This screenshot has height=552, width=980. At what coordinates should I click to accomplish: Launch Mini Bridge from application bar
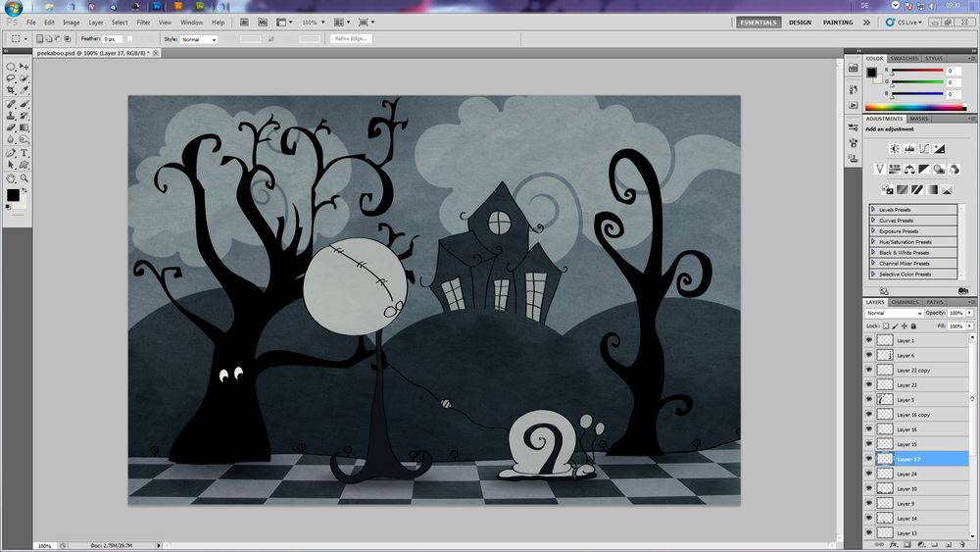(x=263, y=22)
